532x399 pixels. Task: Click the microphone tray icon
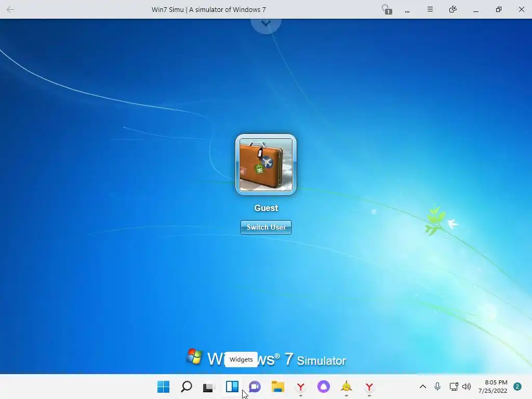(x=437, y=387)
